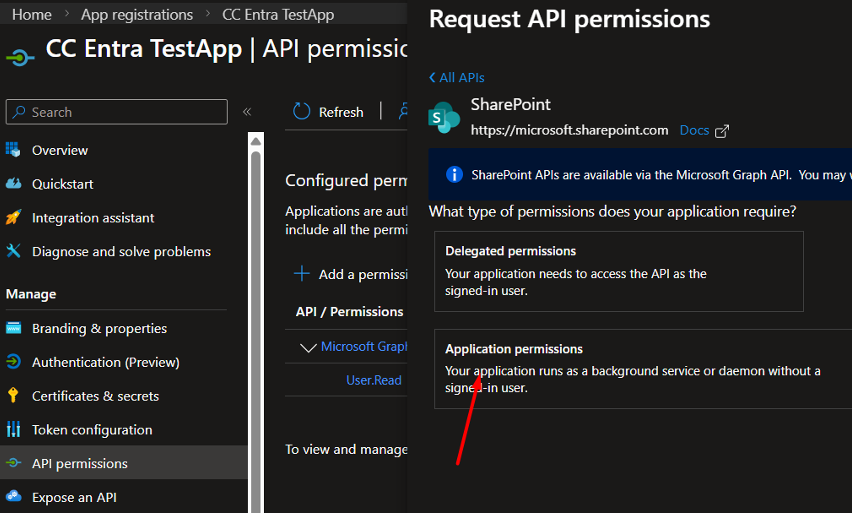Image resolution: width=852 pixels, height=513 pixels.
Task: Click the Diagnose and solve problems wrench icon
Action: pyautogui.click(x=13, y=251)
